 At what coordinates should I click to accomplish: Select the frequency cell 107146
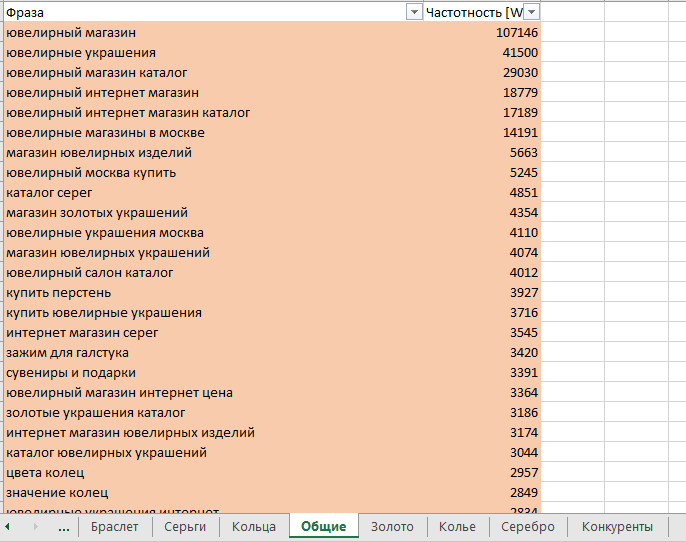coord(516,33)
